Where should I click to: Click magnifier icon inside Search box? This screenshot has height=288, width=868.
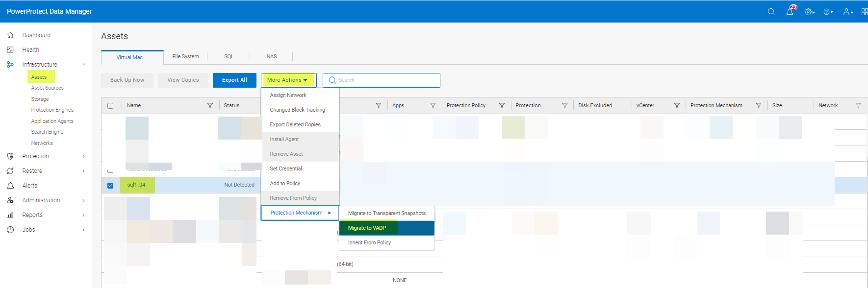pos(332,80)
